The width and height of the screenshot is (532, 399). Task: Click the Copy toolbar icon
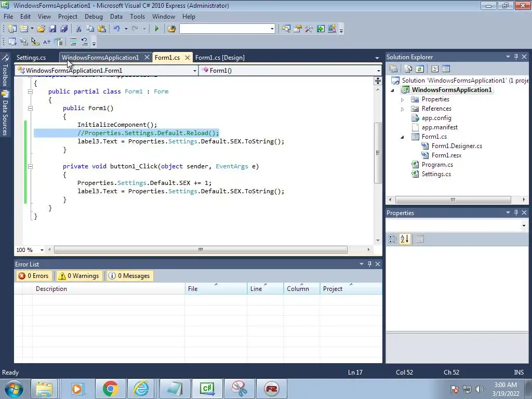(x=90, y=29)
